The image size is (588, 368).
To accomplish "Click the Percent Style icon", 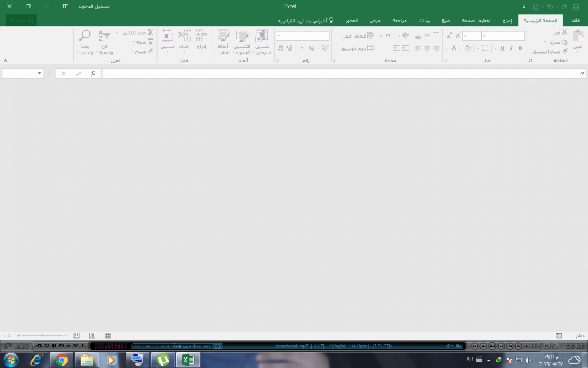I will pos(311,48).
